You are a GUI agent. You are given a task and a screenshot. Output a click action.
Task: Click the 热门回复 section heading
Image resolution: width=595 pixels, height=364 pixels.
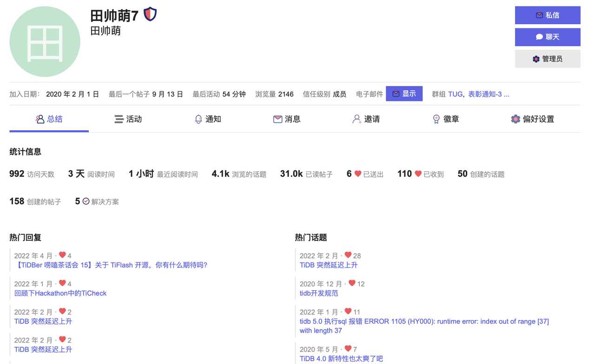point(25,238)
